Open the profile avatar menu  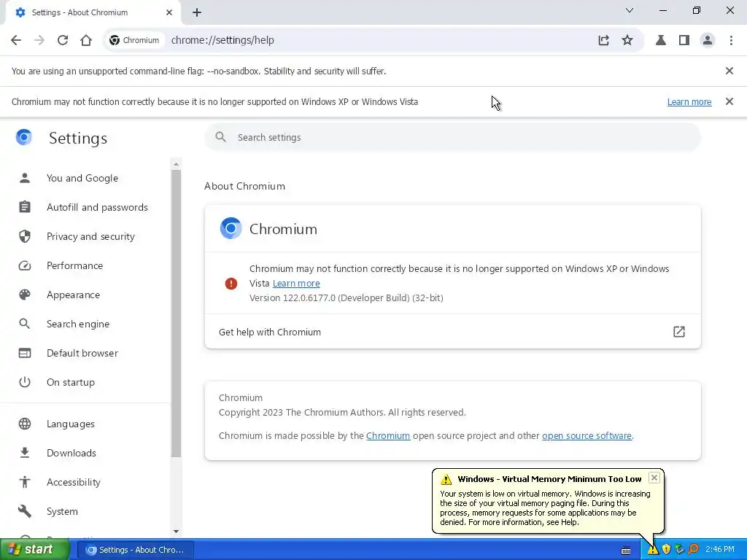point(708,40)
